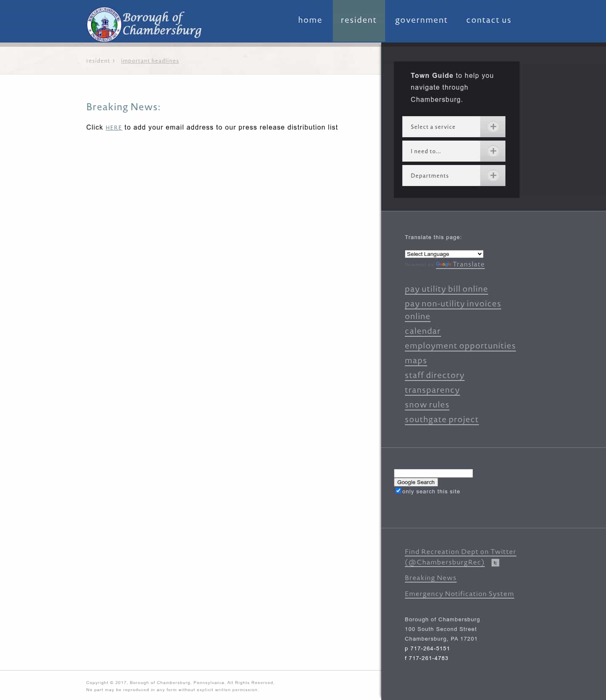This screenshot has height=700, width=606.
Task: Click the Twitter icon beside ChambersburgRec link
Action: click(495, 563)
